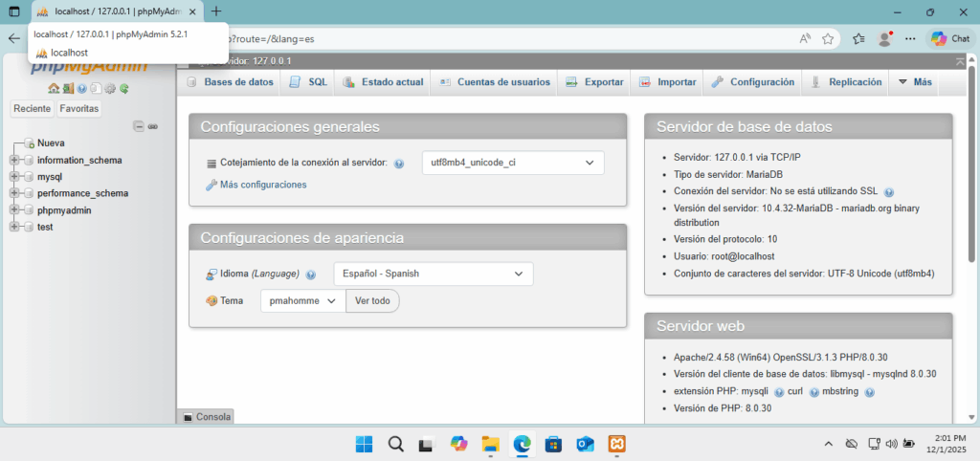Viewport: 980px width, 461px height.
Task: Go back with browser back arrow
Action: (13, 38)
